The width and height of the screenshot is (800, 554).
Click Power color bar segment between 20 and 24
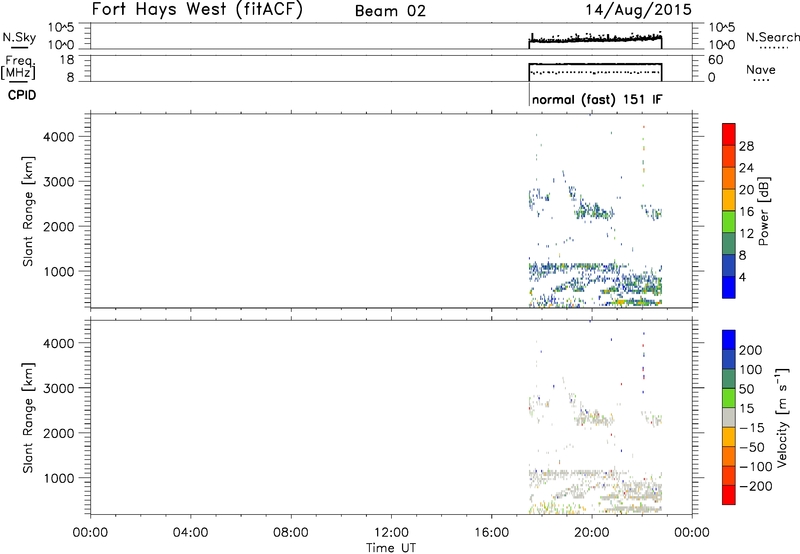click(x=729, y=178)
